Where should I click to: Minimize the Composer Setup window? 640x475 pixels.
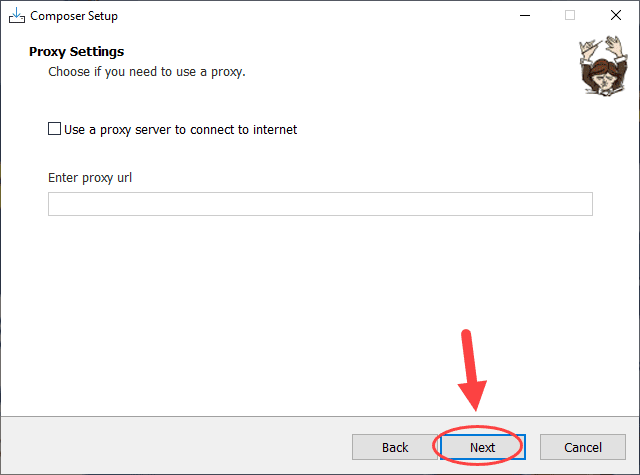[x=525, y=16]
